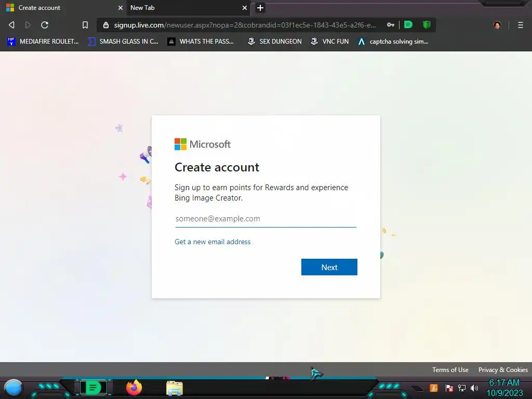Click the someone@example.com email field
Viewport: 532px width, 399px height.
pyautogui.click(x=265, y=219)
